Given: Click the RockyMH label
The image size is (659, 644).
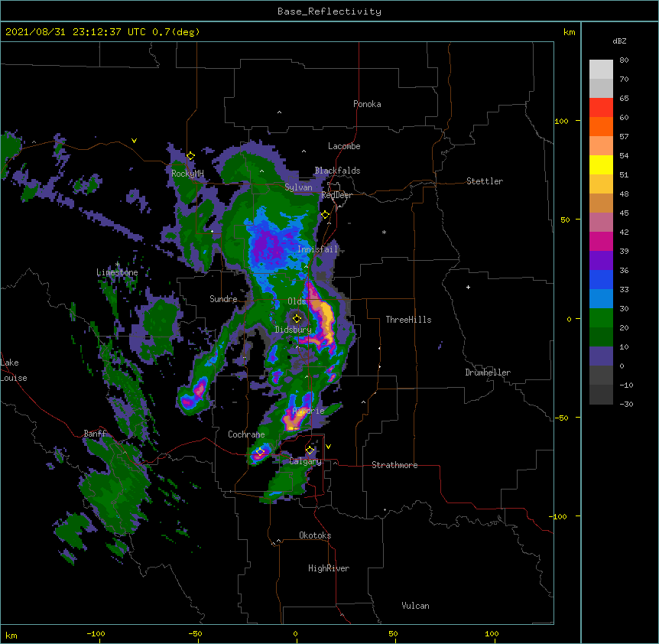Looking at the screenshot, I should pyautogui.click(x=187, y=173).
